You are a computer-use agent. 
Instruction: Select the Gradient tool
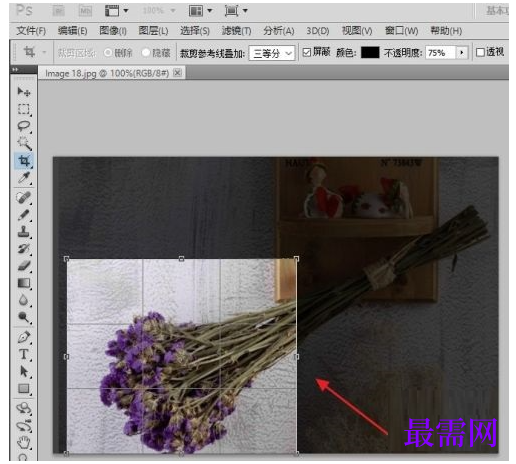click(24, 283)
